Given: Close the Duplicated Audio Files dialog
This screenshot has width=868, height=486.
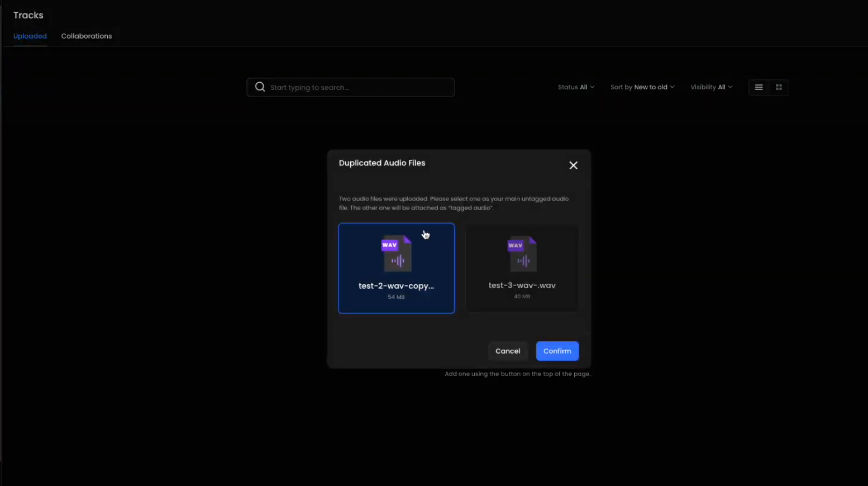Looking at the screenshot, I should coord(573,165).
